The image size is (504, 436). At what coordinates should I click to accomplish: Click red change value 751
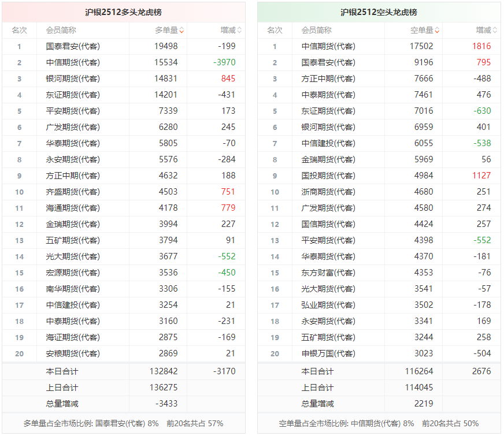pos(228,192)
